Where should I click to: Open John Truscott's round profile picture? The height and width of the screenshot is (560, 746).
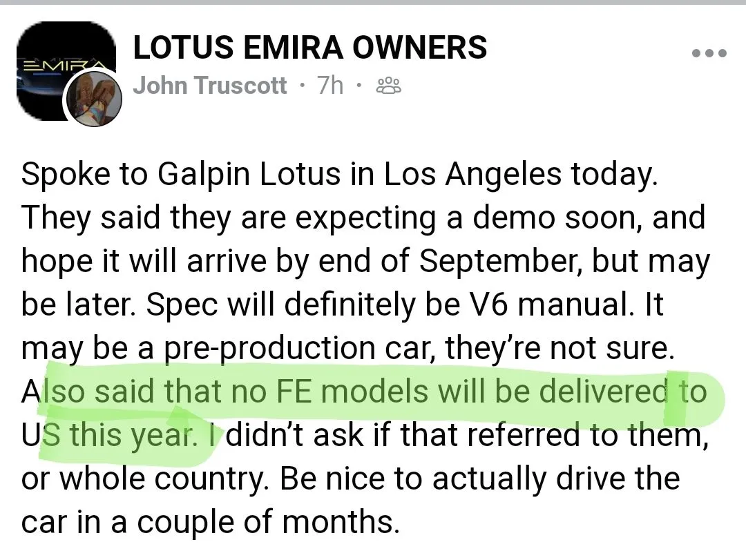click(x=93, y=98)
